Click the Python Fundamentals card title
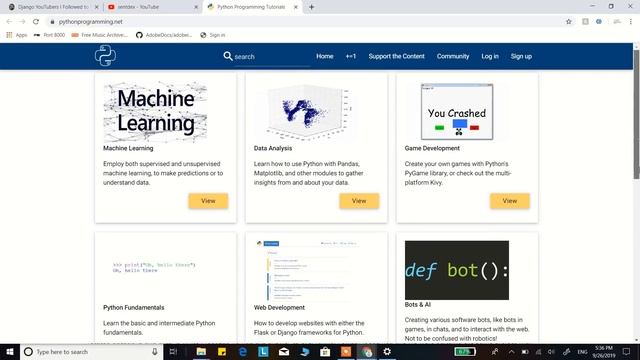640x360 pixels. coord(133,307)
